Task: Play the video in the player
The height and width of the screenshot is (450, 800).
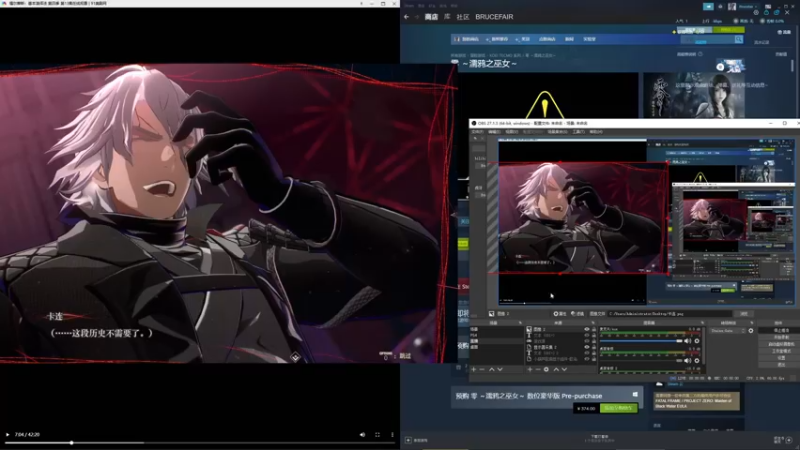Action: tap(7, 435)
